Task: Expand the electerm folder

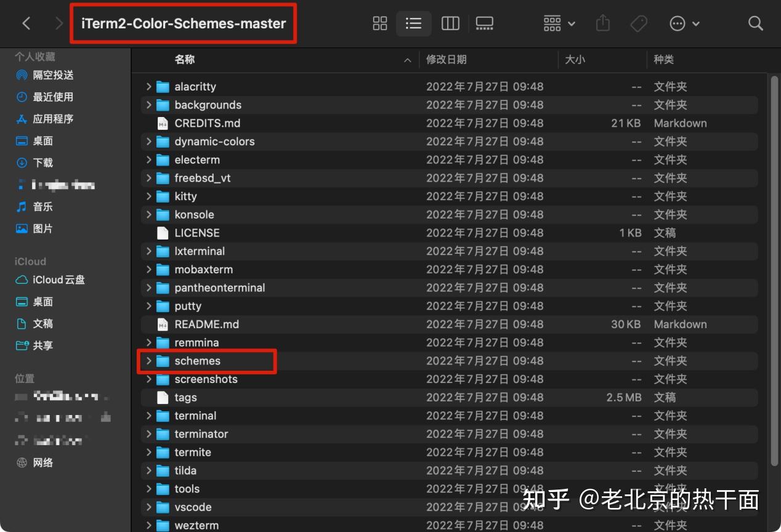Action: pyautogui.click(x=148, y=159)
